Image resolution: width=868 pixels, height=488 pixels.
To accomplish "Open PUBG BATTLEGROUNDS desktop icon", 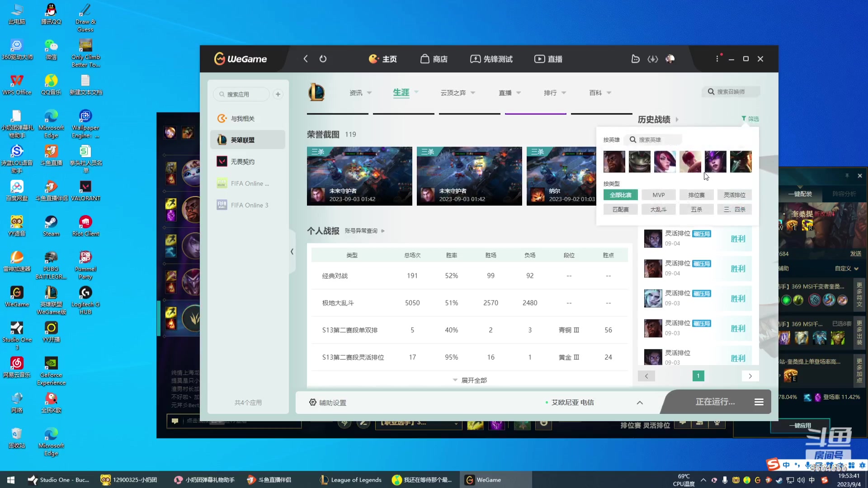I will (51, 264).
